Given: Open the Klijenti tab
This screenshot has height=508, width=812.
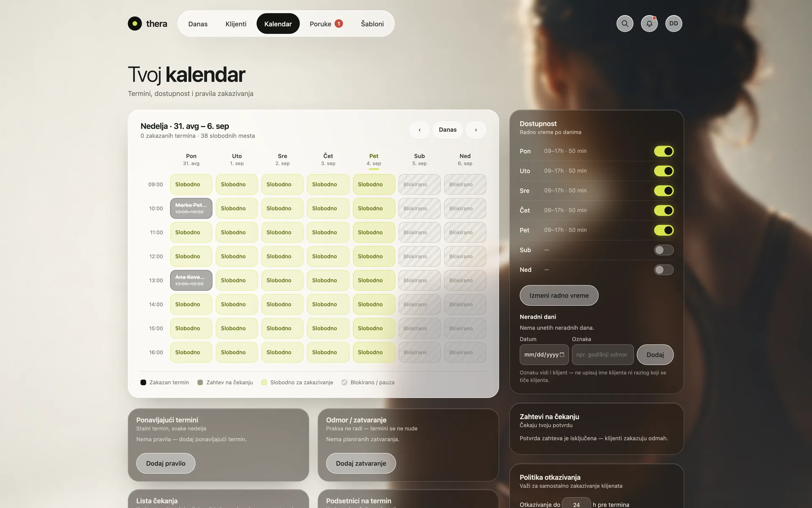Looking at the screenshot, I should tap(236, 24).
